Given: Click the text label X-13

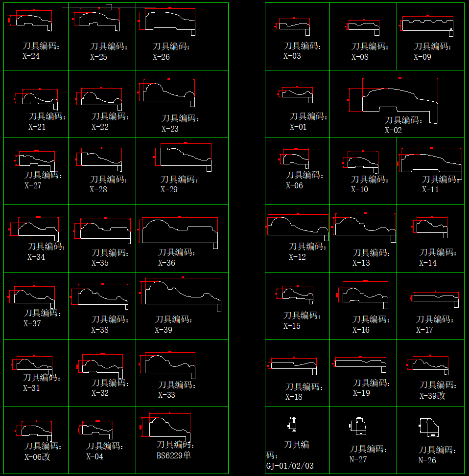Looking at the screenshot, I should (x=361, y=263).
